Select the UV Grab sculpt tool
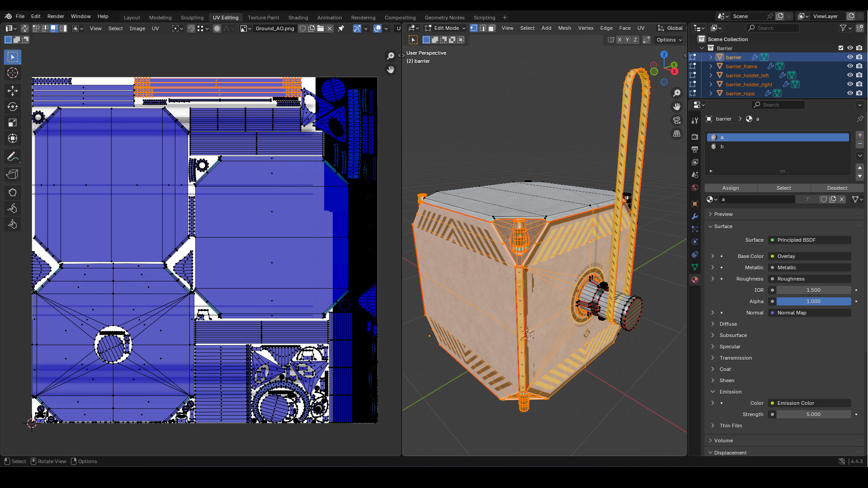This screenshot has height=488, width=868. pos(13,192)
